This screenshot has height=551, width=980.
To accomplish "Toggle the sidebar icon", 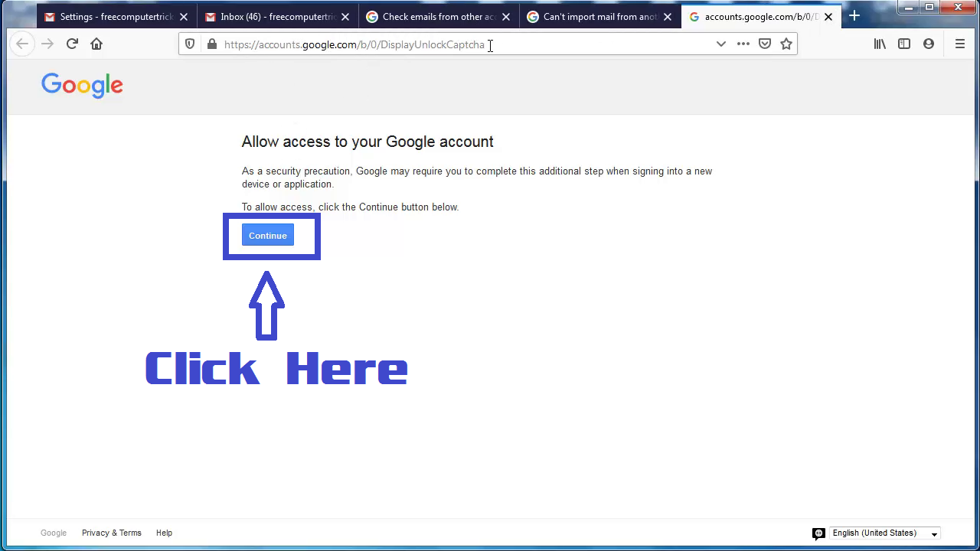I will point(904,44).
